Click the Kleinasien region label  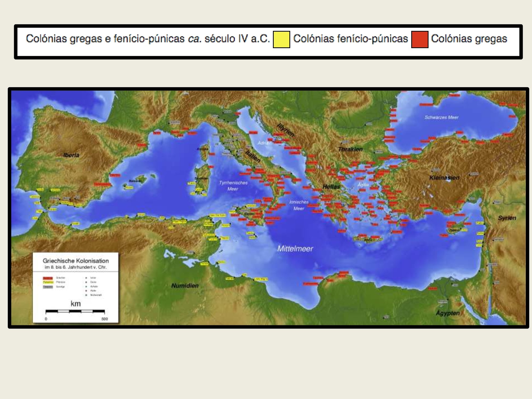tap(444, 177)
